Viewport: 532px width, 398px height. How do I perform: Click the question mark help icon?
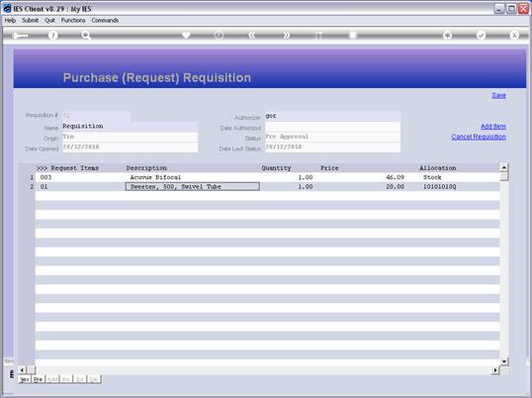[x=52, y=35]
